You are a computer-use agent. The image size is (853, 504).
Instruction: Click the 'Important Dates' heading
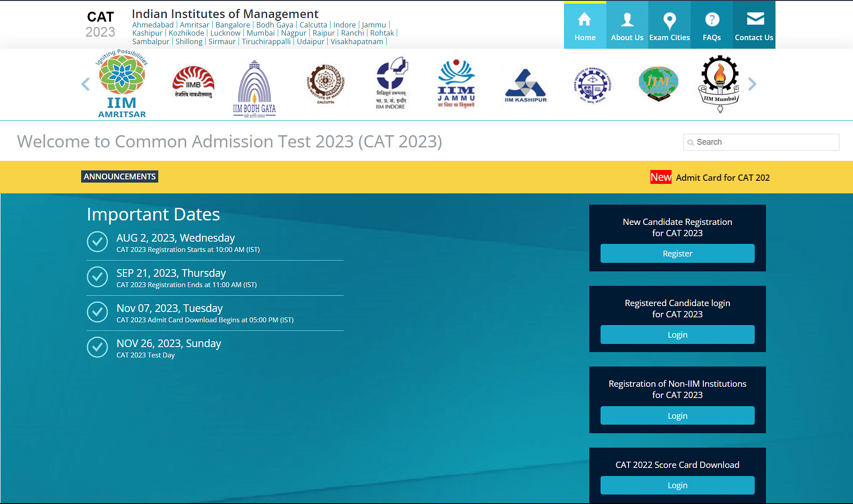(153, 215)
